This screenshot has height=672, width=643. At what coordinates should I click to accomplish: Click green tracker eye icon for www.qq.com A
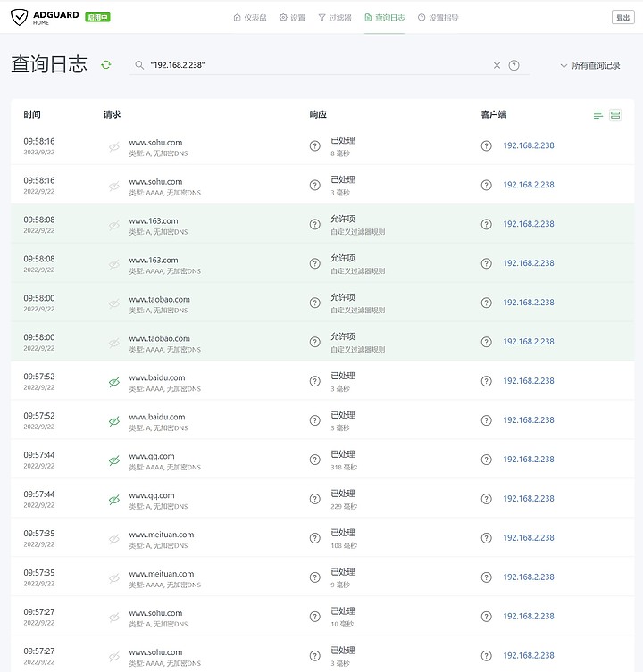tap(114, 500)
